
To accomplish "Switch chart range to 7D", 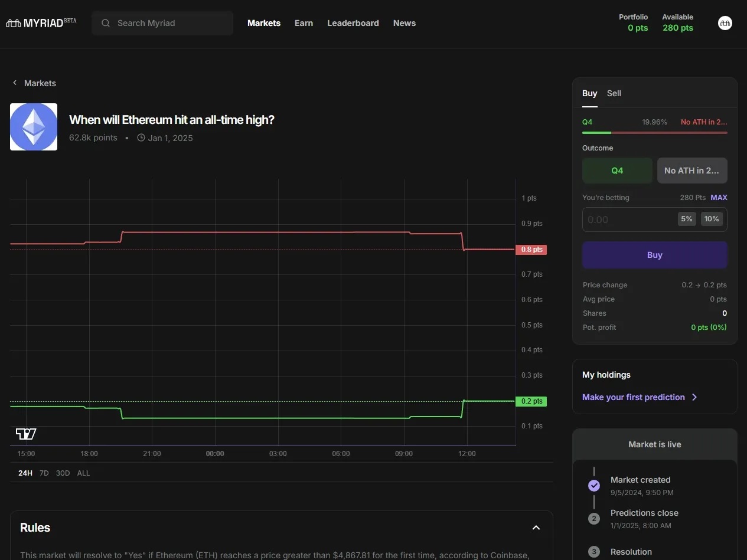I will click(x=44, y=473).
